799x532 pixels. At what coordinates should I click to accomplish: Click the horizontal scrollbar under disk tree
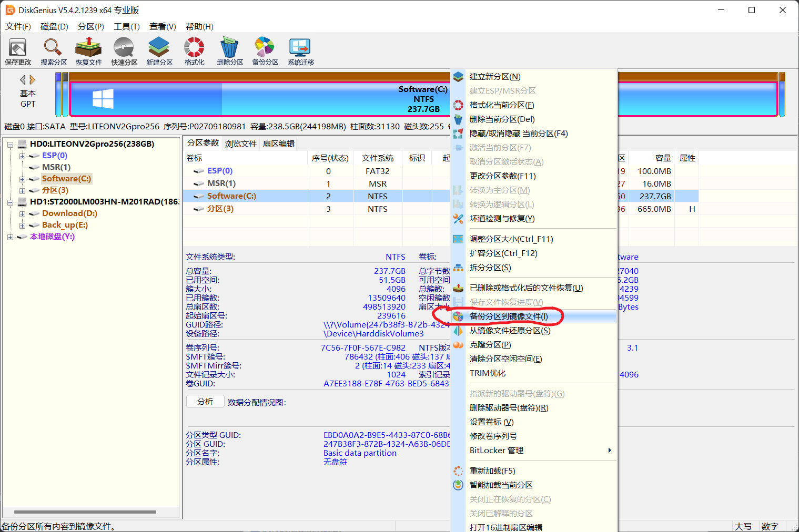(85, 511)
